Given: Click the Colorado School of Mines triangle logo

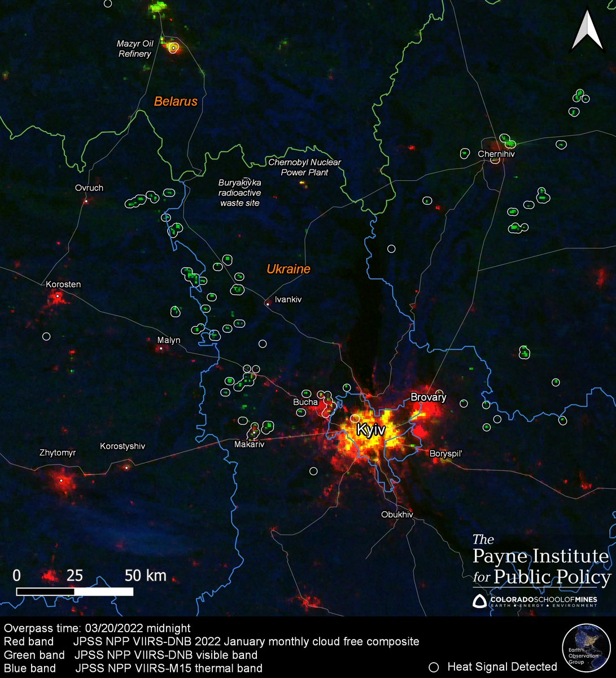Looking at the screenshot, I should (479, 600).
